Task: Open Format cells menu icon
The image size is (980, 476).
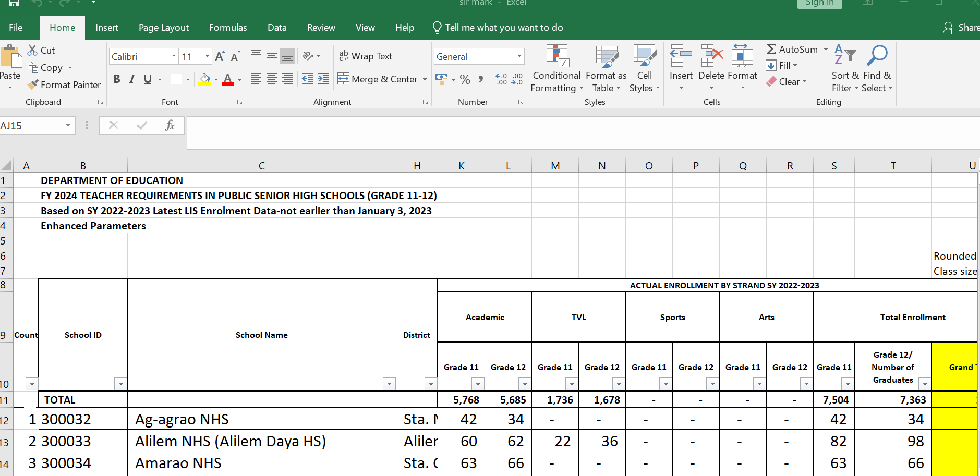Action: click(742, 56)
